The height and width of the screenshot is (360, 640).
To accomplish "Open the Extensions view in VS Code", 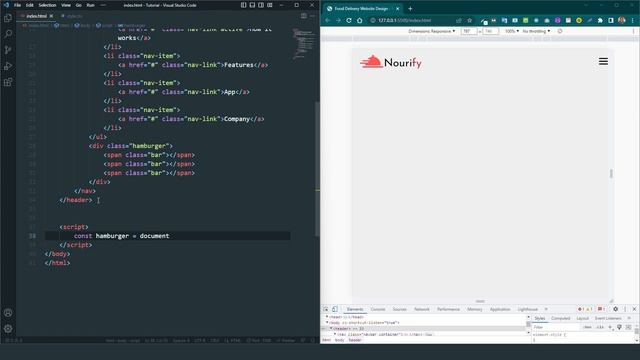I will 8,82.
